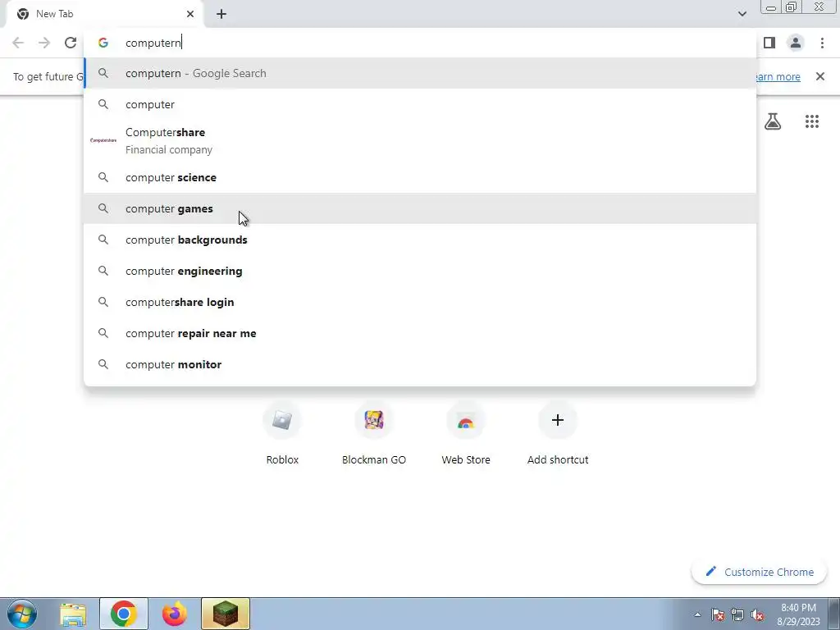Click the Google G icon in the omnibox

point(103,43)
